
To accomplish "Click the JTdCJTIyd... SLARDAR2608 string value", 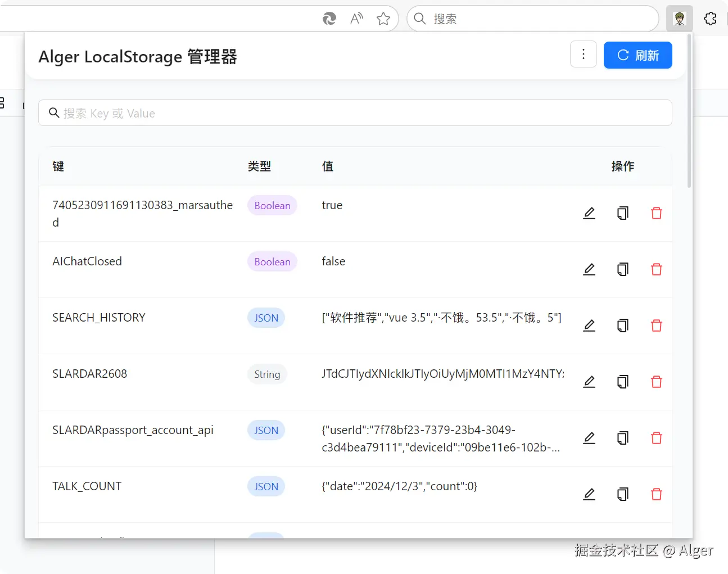I will pyautogui.click(x=443, y=374).
